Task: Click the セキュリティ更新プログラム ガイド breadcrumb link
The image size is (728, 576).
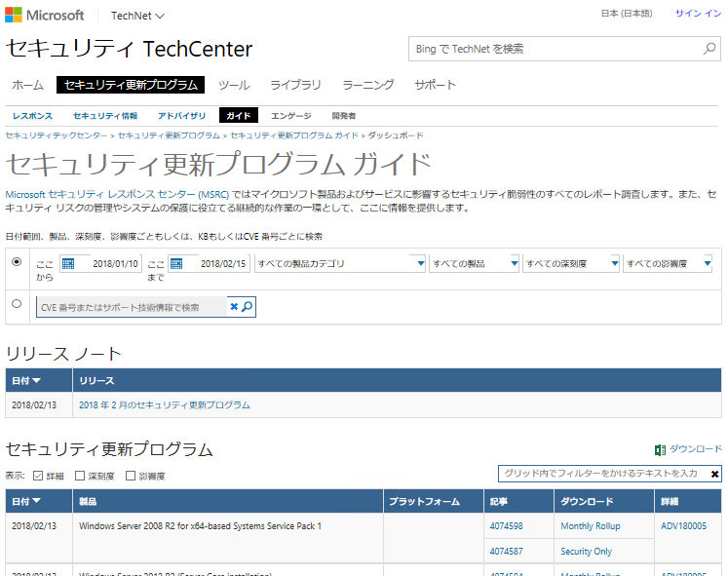Action: pyautogui.click(x=294, y=135)
